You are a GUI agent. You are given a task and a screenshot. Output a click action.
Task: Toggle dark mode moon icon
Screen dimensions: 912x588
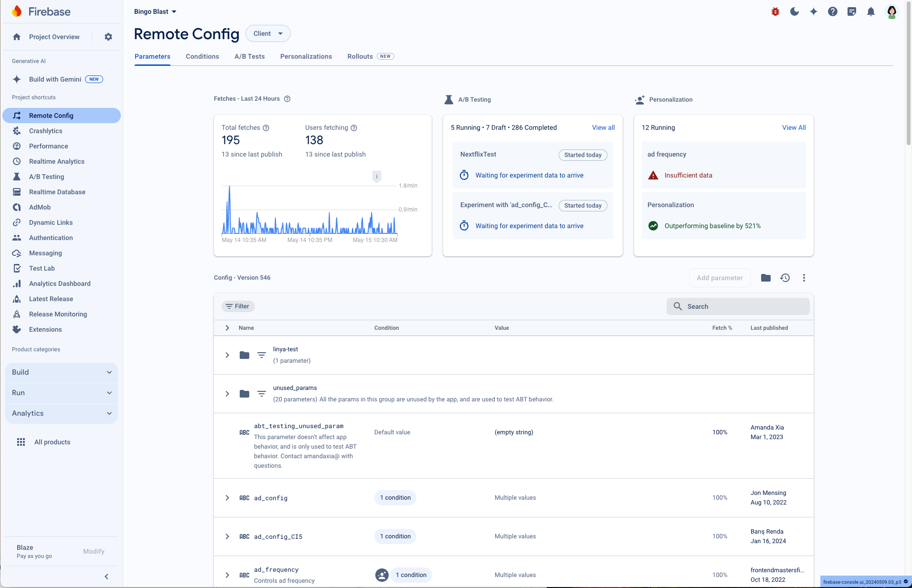point(795,11)
